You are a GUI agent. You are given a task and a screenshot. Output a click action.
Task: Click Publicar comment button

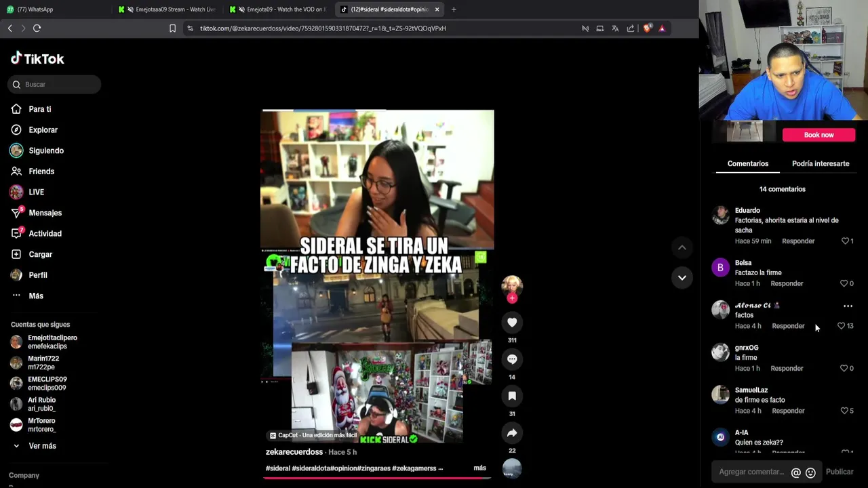point(840,472)
